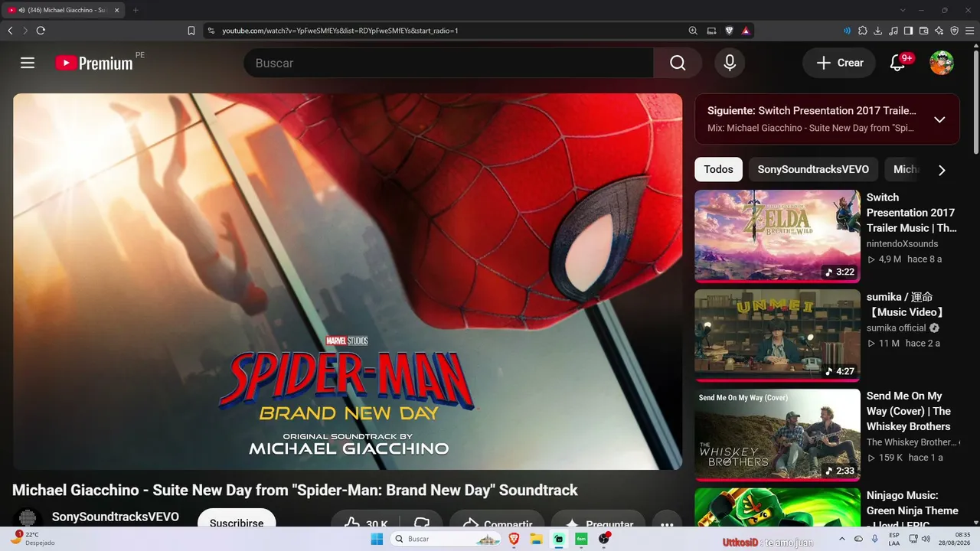The image size is (980, 551).
Task: Open the Brave Wallet icon
Action: pos(923,31)
